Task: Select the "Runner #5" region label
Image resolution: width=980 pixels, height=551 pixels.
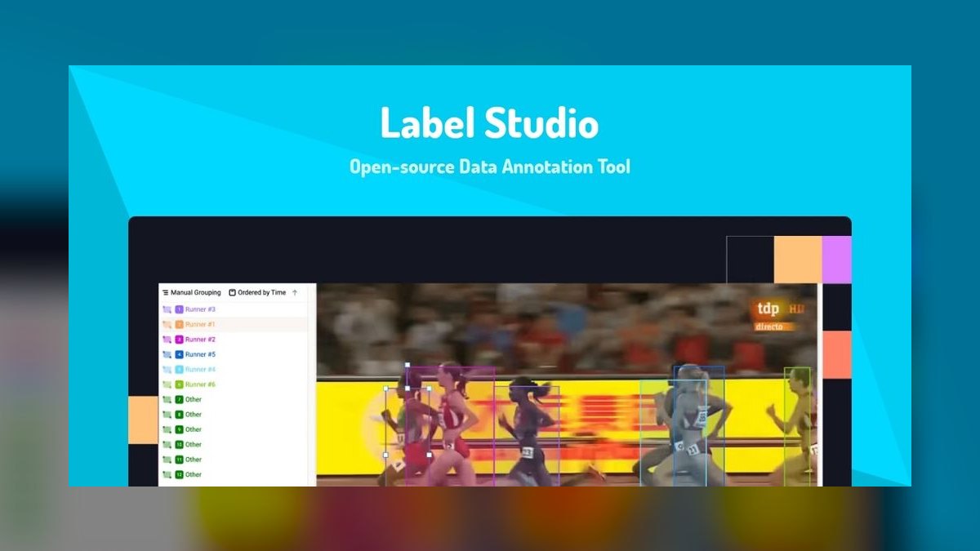Action: pyautogui.click(x=200, y=354)
